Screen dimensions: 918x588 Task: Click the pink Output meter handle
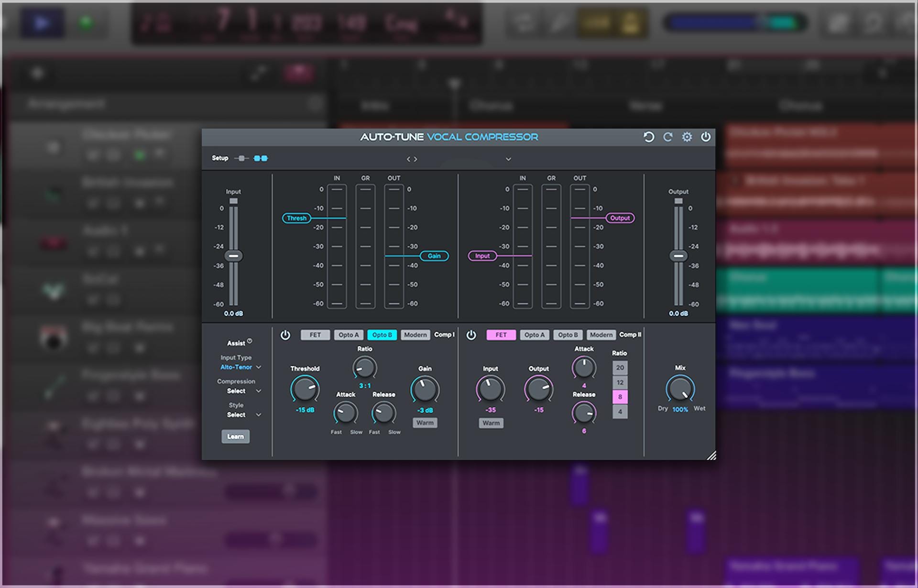pos(620,218)
